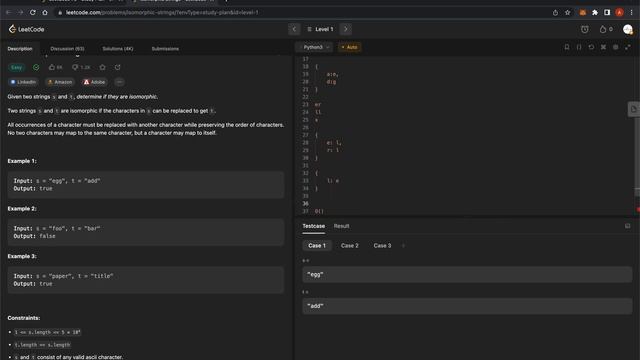Screen dimensions: 640x360
Task: Click the "egg" input field
Action: [x=467, y=275]
